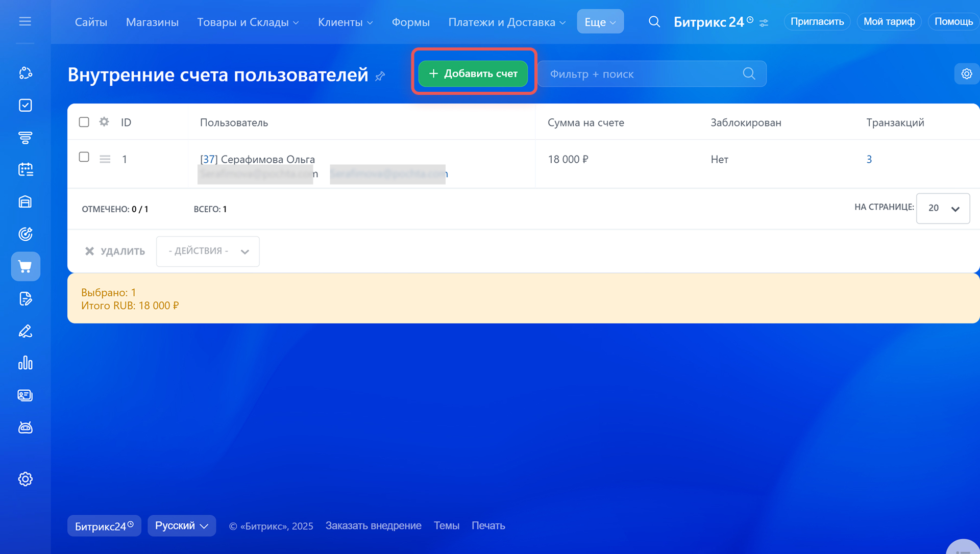
Task: Open the tasks checkmark sidebar icon
Action: (26, 105)
